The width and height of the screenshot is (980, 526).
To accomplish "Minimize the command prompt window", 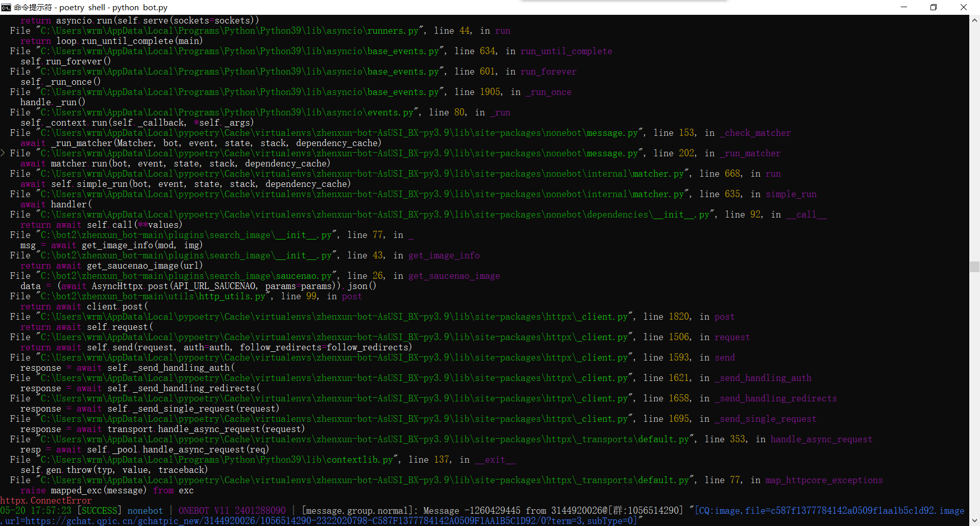I will [x=904, y=7].
